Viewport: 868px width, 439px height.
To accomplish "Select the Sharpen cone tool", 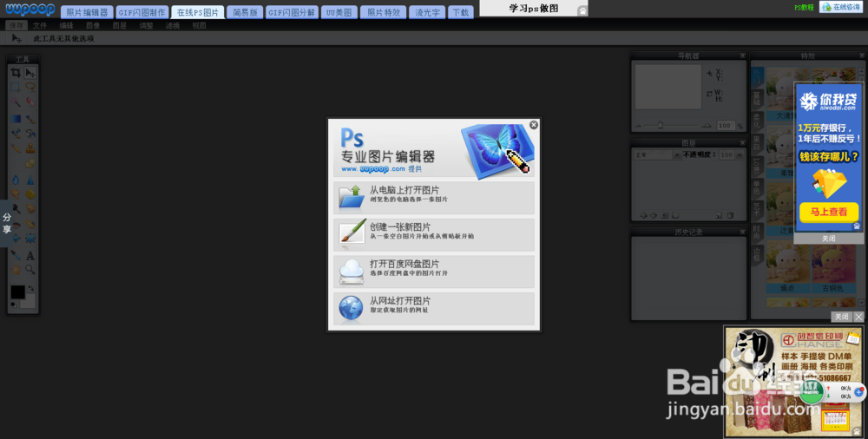I will point(30,180).
